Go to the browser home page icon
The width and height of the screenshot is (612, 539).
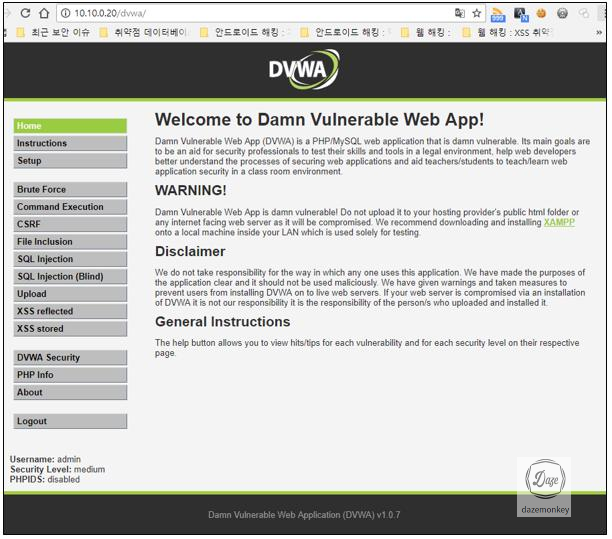(44, 13)
